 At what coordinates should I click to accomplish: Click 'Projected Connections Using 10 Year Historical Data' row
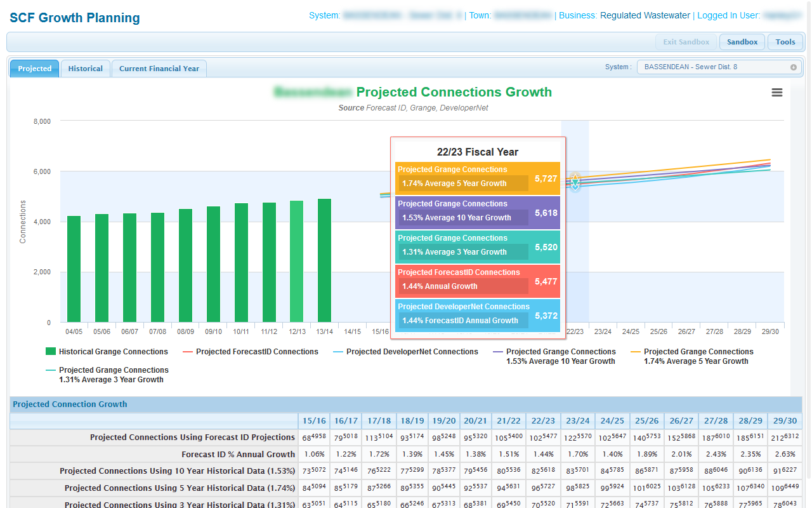406,471
